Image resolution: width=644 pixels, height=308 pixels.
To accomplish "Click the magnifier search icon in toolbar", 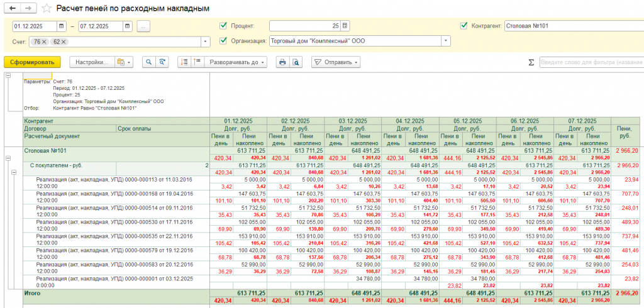I will click(x=148, y=62).
